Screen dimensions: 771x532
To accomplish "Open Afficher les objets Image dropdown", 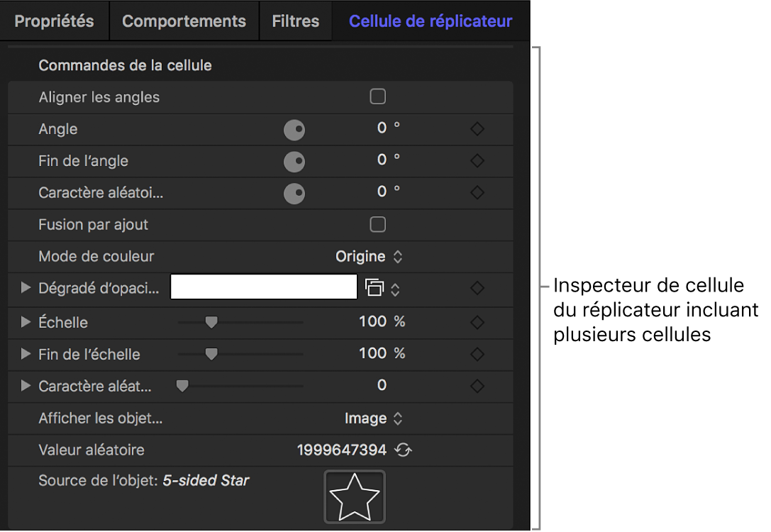I will point(373,419).
